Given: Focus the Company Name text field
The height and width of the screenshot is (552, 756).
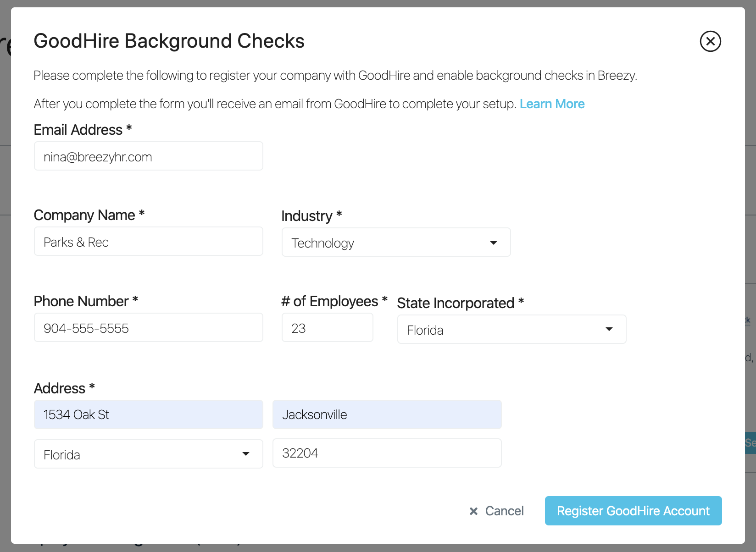Looking at the screenshot, I should tap(148, 242).
